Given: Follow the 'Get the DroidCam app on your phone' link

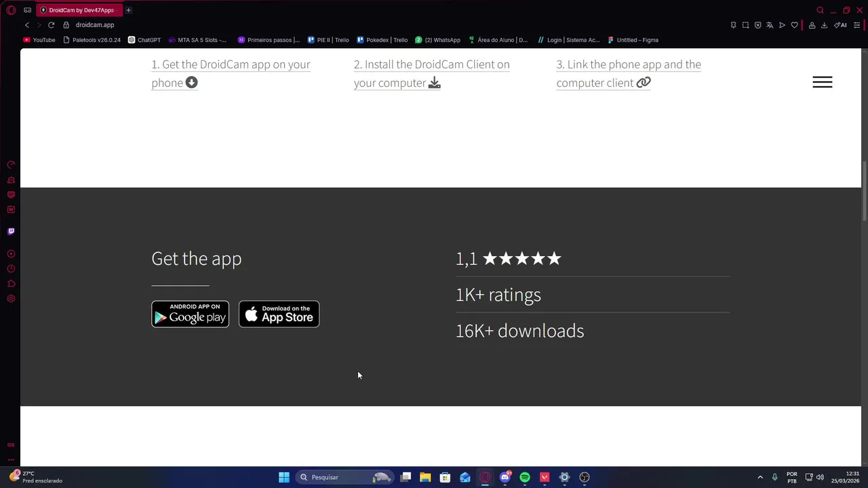Looking at the screenshot, I should click(x=231, y=73).
